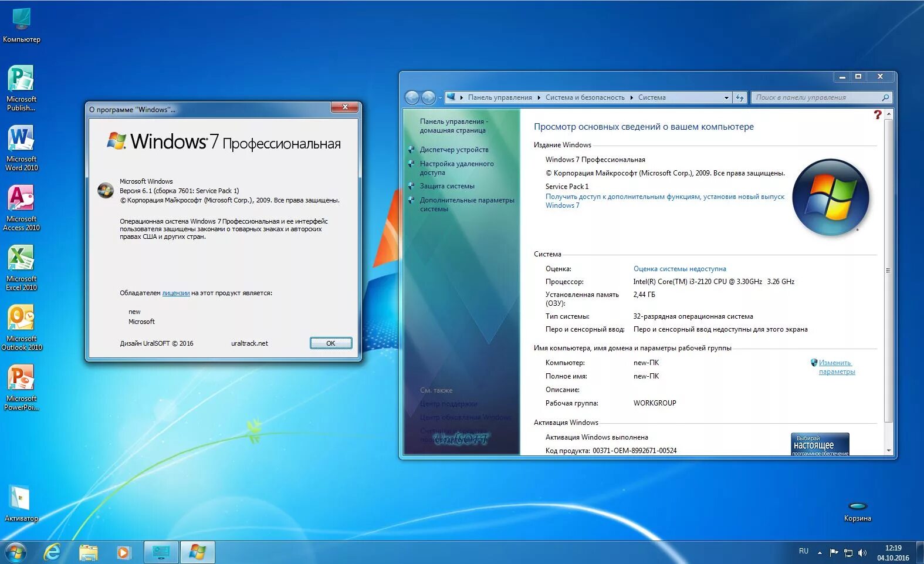Open Защита системы
The height and width of the screenshot is (564, 924).
point(447,186)
